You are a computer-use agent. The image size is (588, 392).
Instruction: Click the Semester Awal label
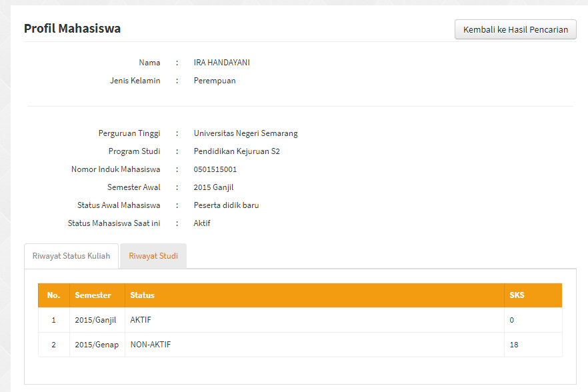[134, 187]
